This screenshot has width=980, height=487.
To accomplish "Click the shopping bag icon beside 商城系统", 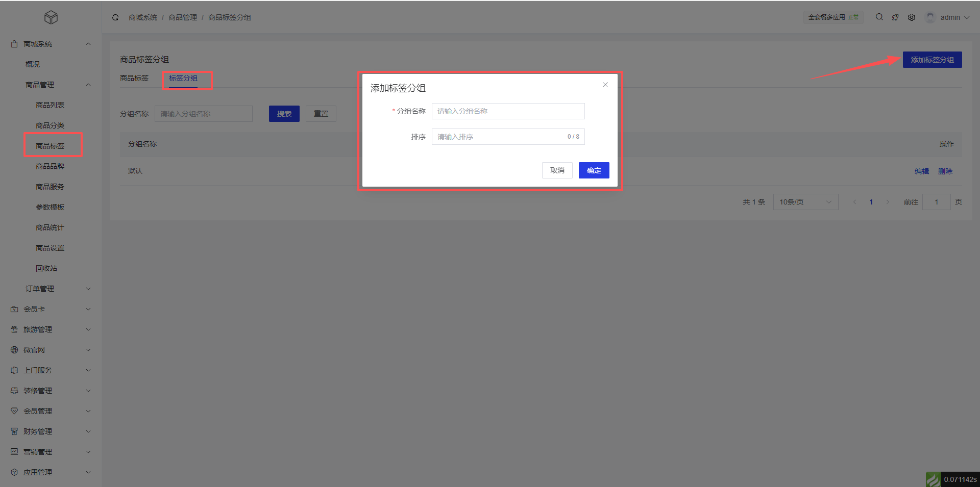I will 14,44.
